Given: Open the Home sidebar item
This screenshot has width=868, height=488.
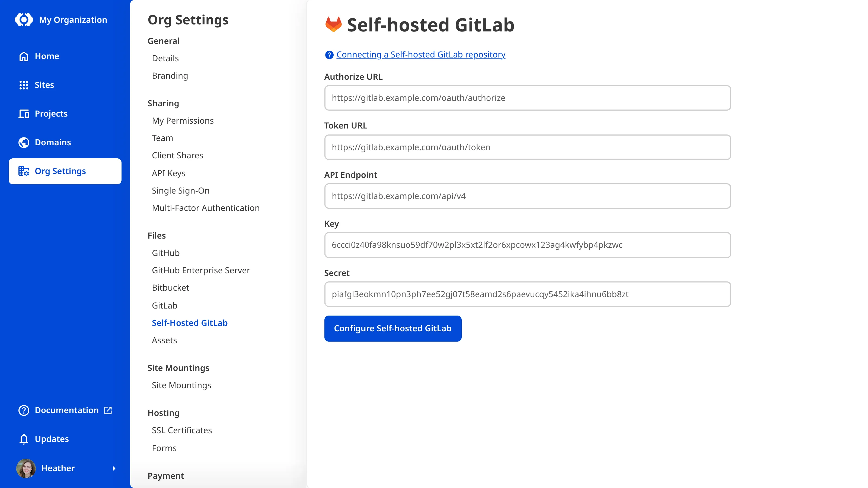Looking at the screenshot, I should 65,56.
